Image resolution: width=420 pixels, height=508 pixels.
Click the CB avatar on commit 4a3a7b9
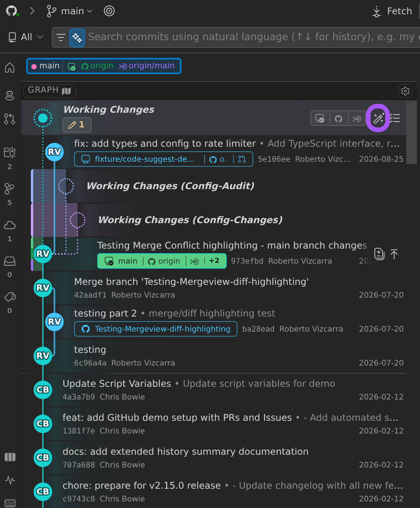pos(43,390)
